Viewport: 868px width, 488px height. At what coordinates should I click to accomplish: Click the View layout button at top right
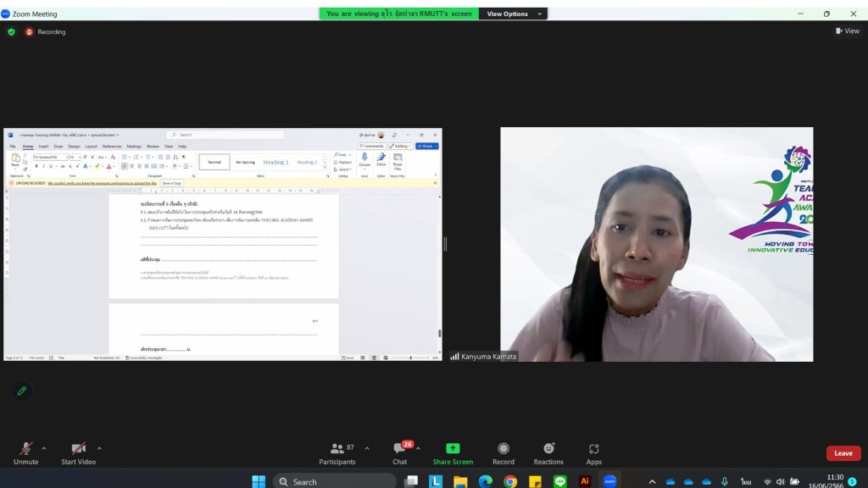point(847,31)
